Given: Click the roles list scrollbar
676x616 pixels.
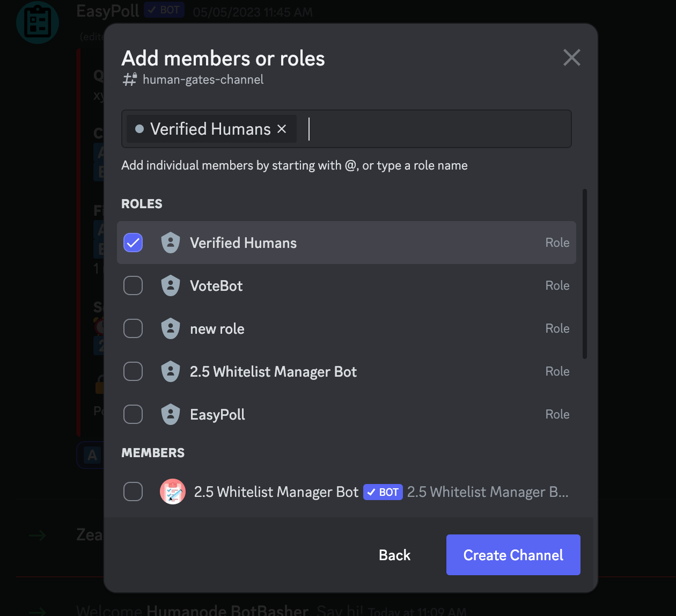Looking at the screenshot, I should pyautogui.click(x=585, y=274).
